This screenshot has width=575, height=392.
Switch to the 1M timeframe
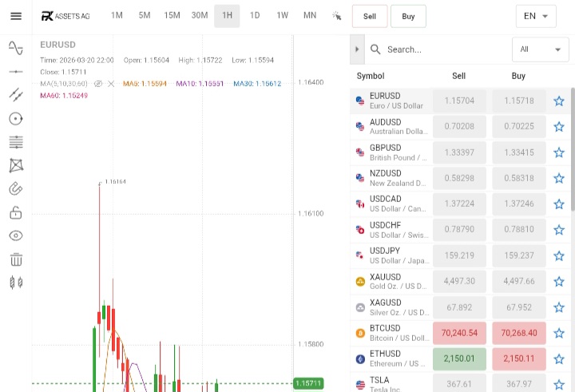117,15
